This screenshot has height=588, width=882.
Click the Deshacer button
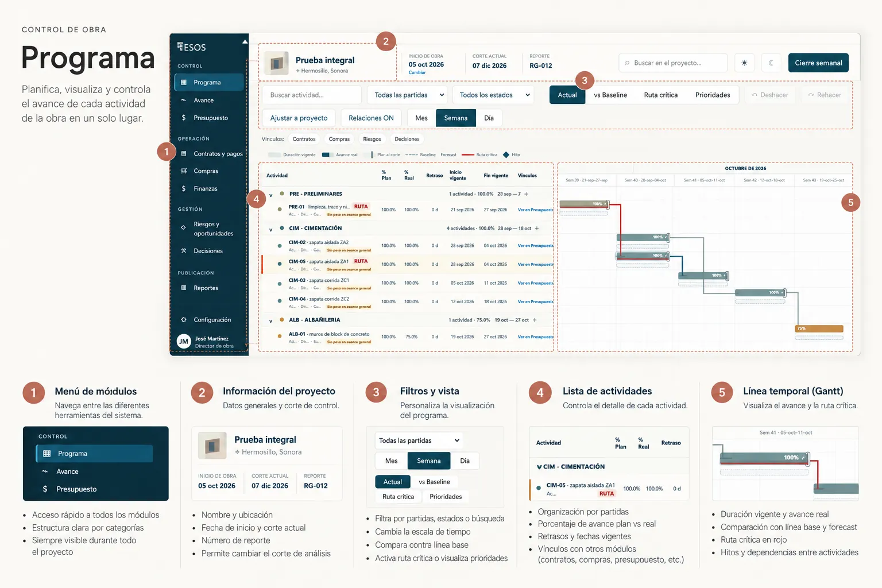770,95
